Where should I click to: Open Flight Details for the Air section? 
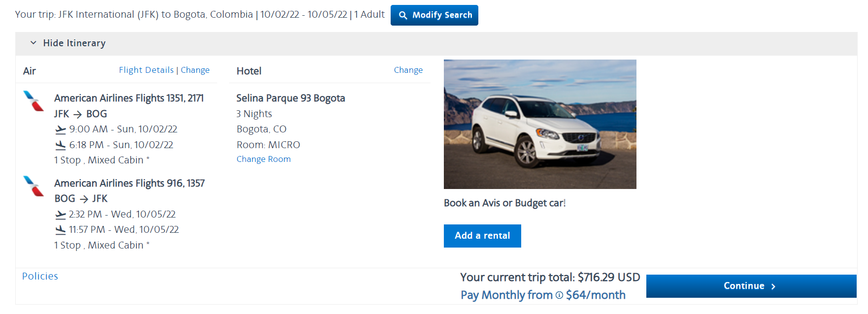146,70
